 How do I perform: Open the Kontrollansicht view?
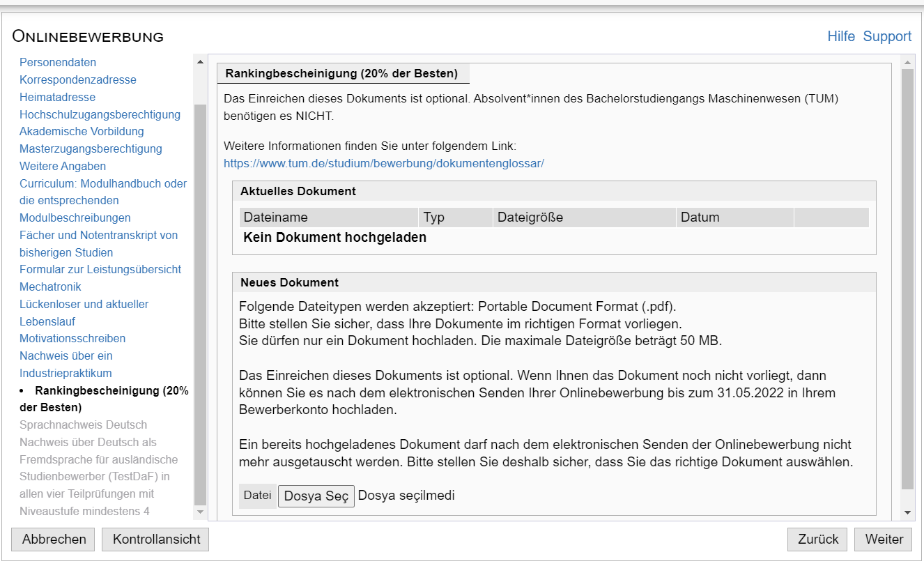pos(156,539)
